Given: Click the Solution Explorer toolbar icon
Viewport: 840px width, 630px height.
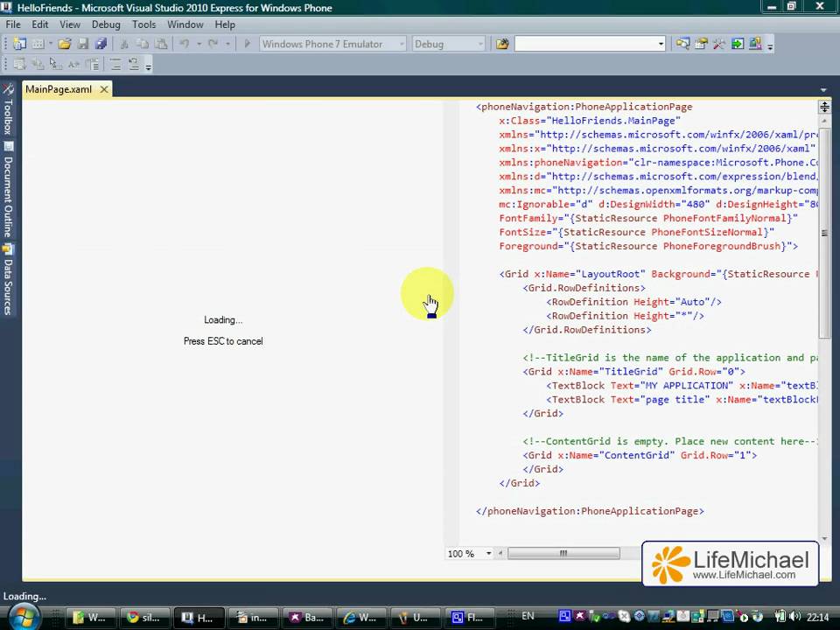Looking at the screenshot, I should (x=682, y=44).
